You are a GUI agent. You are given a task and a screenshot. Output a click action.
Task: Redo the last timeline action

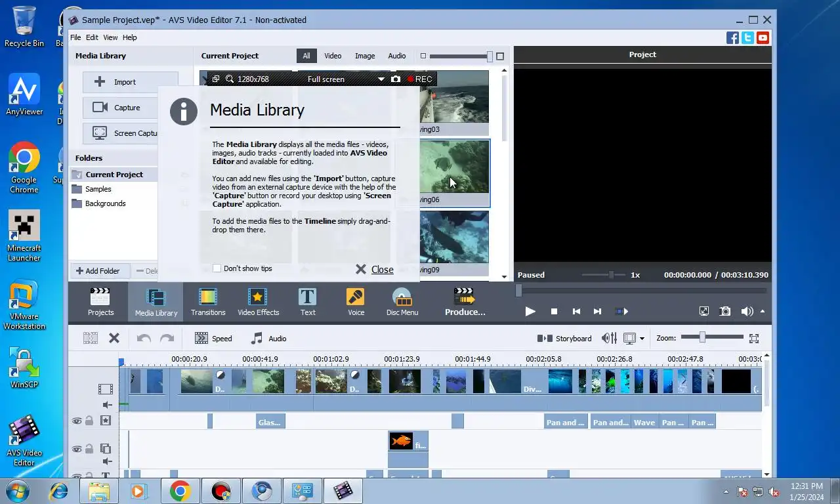tap(167, 339)
